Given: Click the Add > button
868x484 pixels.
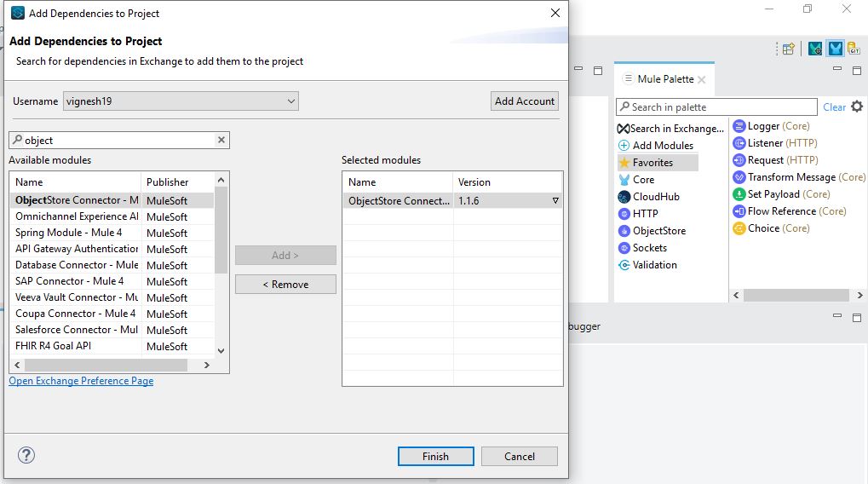Looking at the screenshot, I should [285, 256].
